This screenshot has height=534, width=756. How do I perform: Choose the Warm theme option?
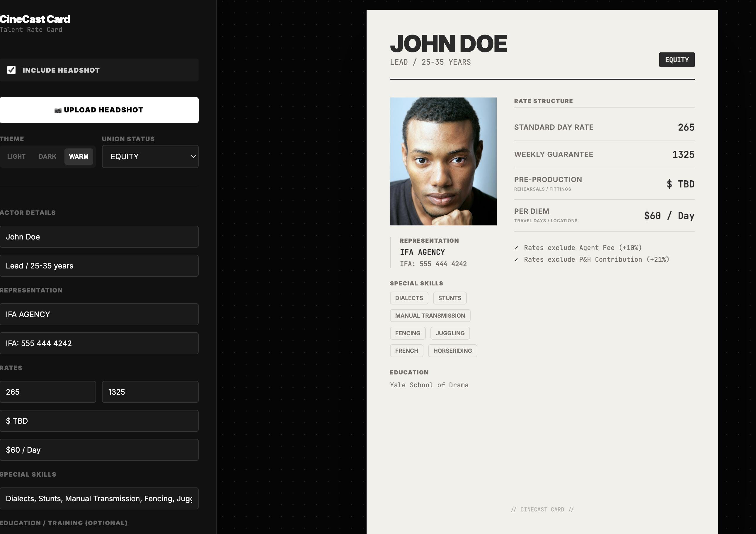pyautogui.click(x=79, y=157)
